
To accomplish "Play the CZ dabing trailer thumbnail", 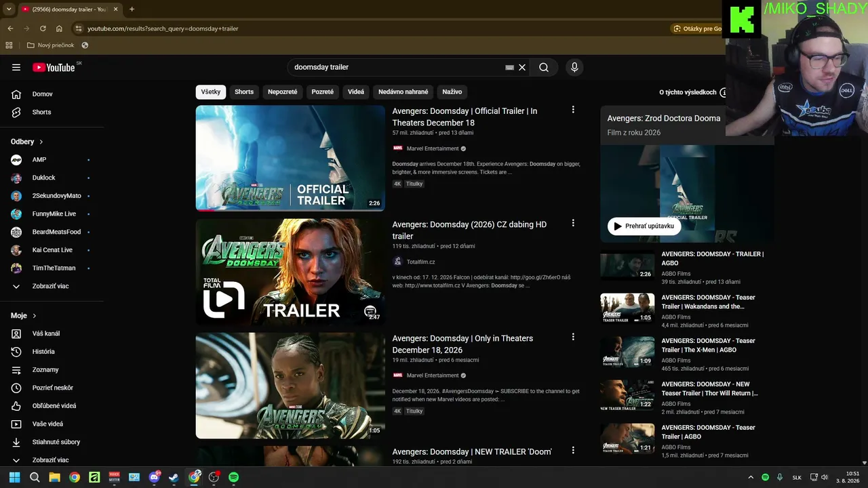I will [x=290, y=272].
